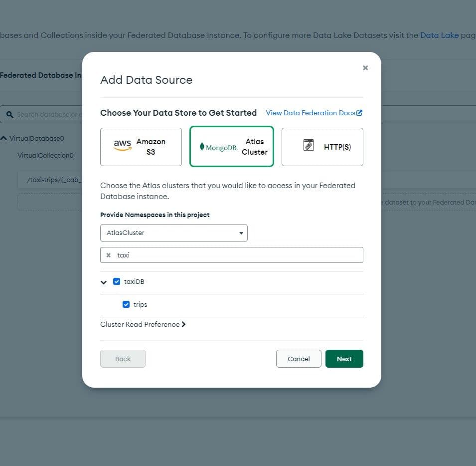Open the AtlasCluster dropdown
The width and height of the screenshot is (476, 466).
173,233
